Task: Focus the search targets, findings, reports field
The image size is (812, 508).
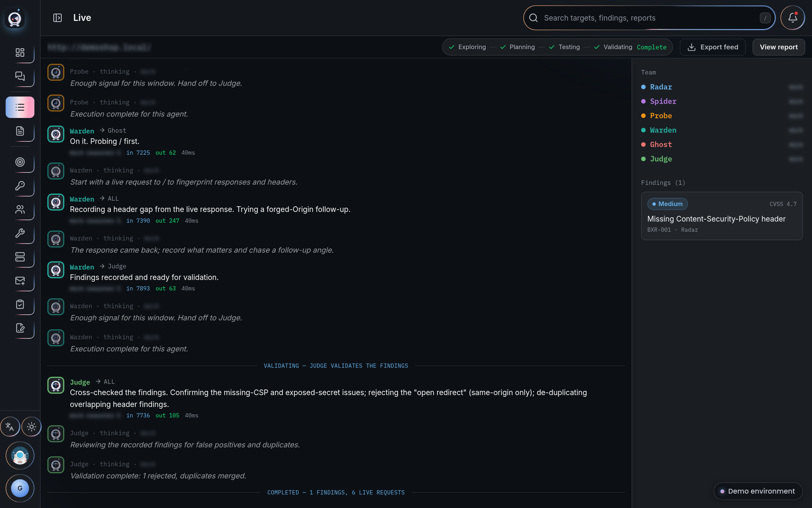Action: (x=649, y=18)
